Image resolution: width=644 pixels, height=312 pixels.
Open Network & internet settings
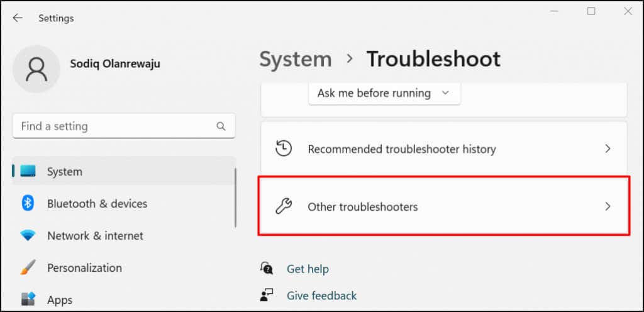(124, 236)
